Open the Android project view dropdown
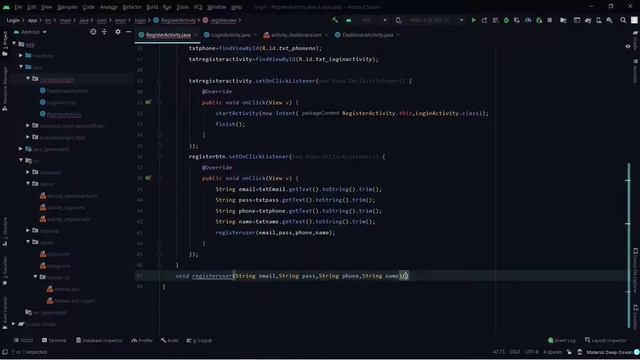Screen dimensions: 640x360 pyautogui.click(x=30, y=32)
